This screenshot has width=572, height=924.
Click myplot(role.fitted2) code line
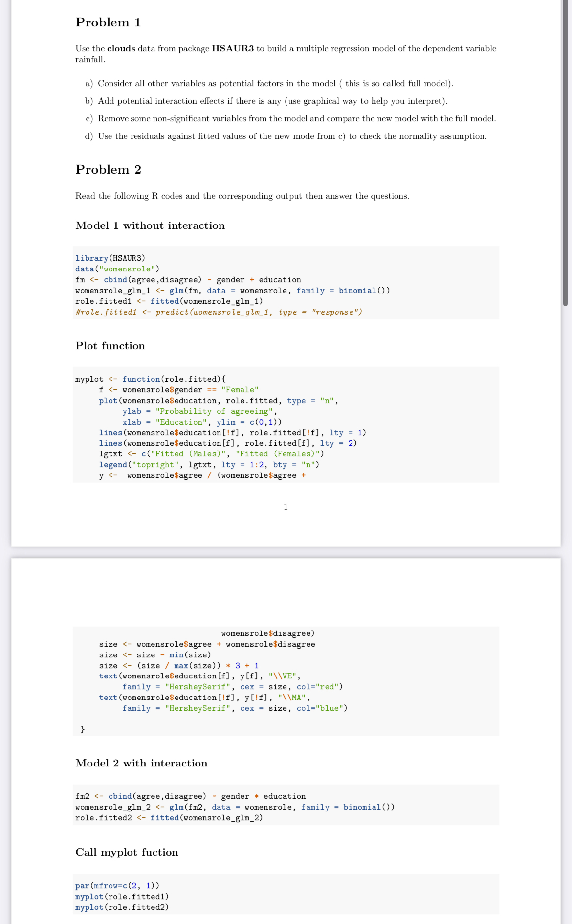tap(122, 907)
